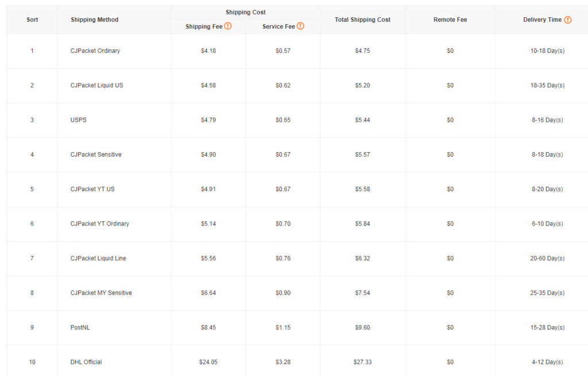
Task: Click the 6-10 Day(s) delivery time
Action: pos(547,224)
